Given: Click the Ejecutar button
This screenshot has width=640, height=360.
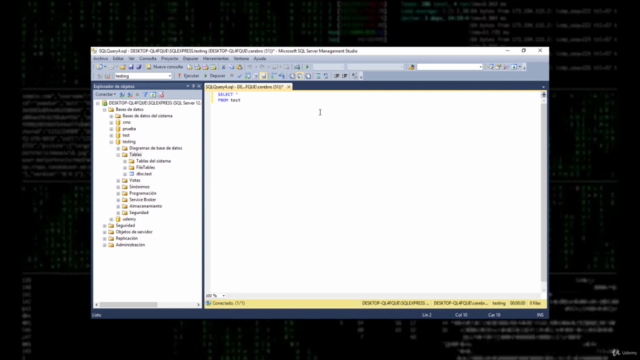Looking at the screenshot, I should [x=188, y=76].
